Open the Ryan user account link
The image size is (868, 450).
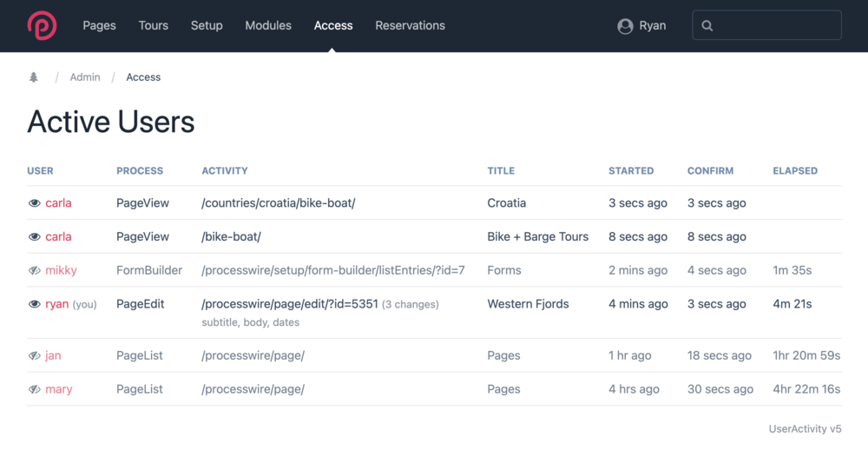point(652,25)
